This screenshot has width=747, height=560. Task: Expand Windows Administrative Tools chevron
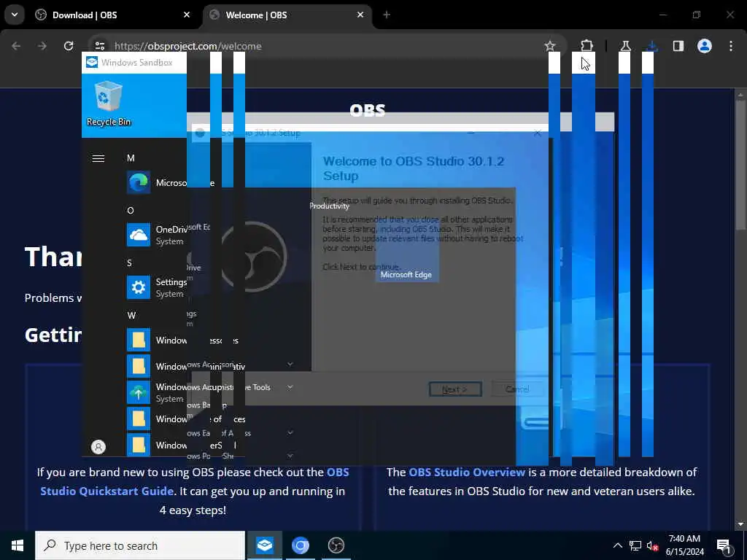(x=290, y=387)
